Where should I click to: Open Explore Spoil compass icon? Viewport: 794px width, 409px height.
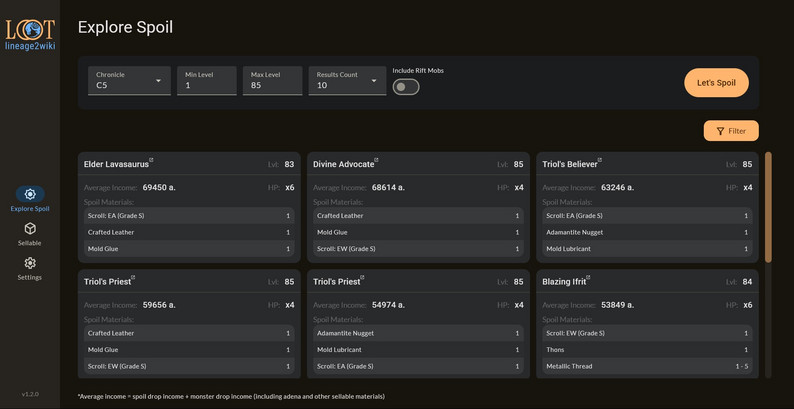click(x=30, y=194)
